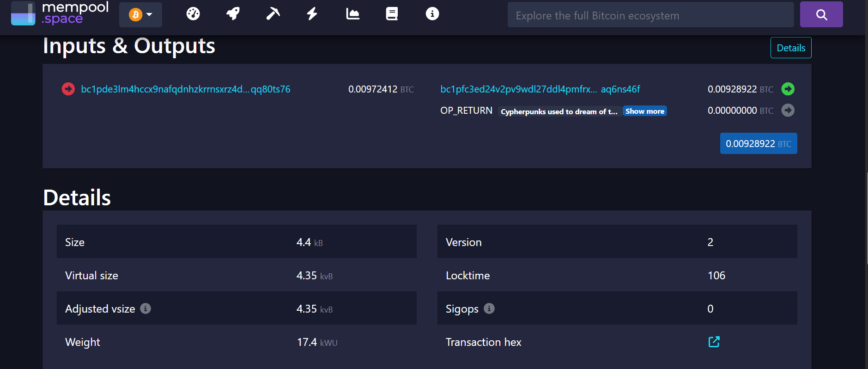
Task: Open the dashboard palette icon
Action: pos(193,14)
